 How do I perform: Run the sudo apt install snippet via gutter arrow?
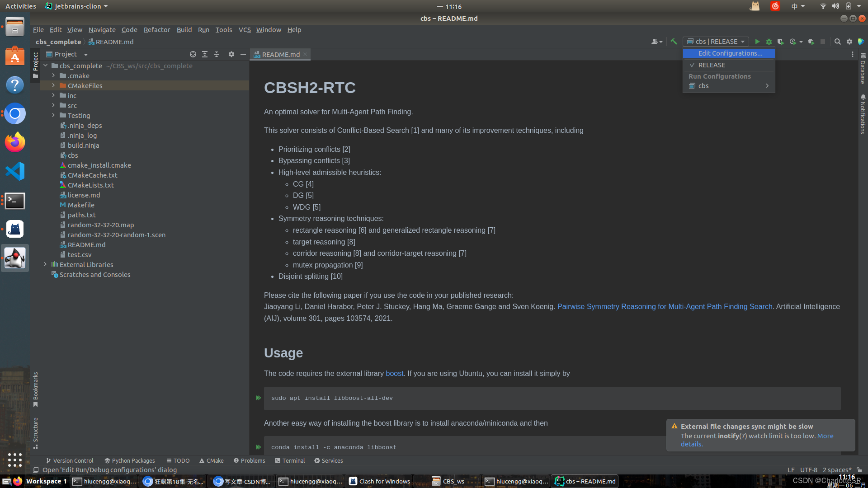point(258,398)
